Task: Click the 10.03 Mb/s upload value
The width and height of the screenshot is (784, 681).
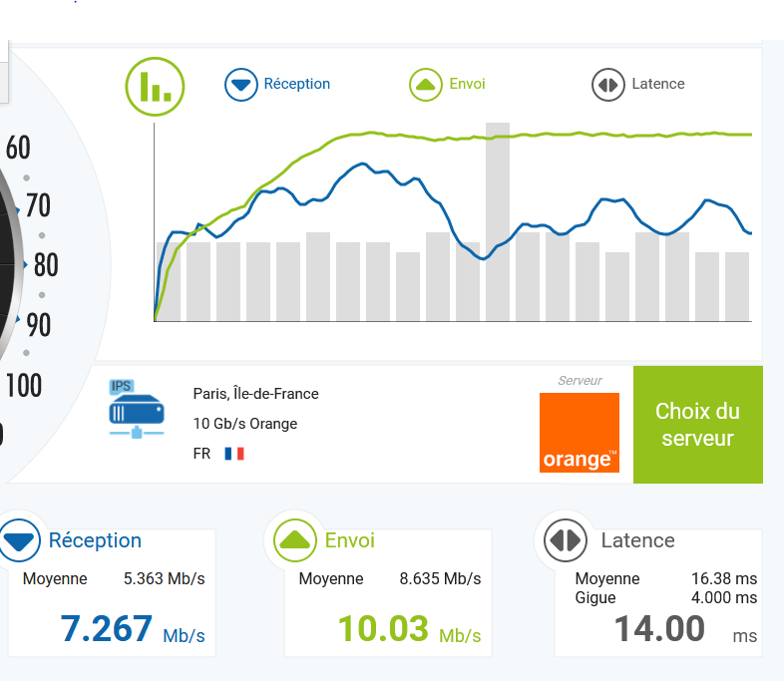Action: [x=383, y=630]
